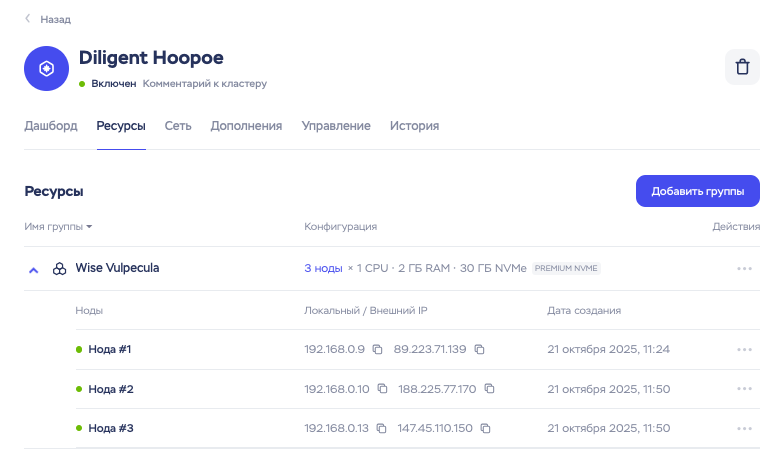Image resolution: width=782 pixels, height=469 pixels.
Task: Go back via the Назад link
Action: point(48,19)
